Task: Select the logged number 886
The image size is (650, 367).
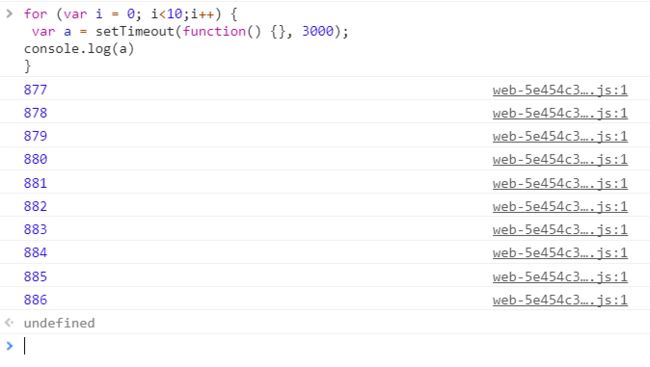Action: tap(36, 299)
